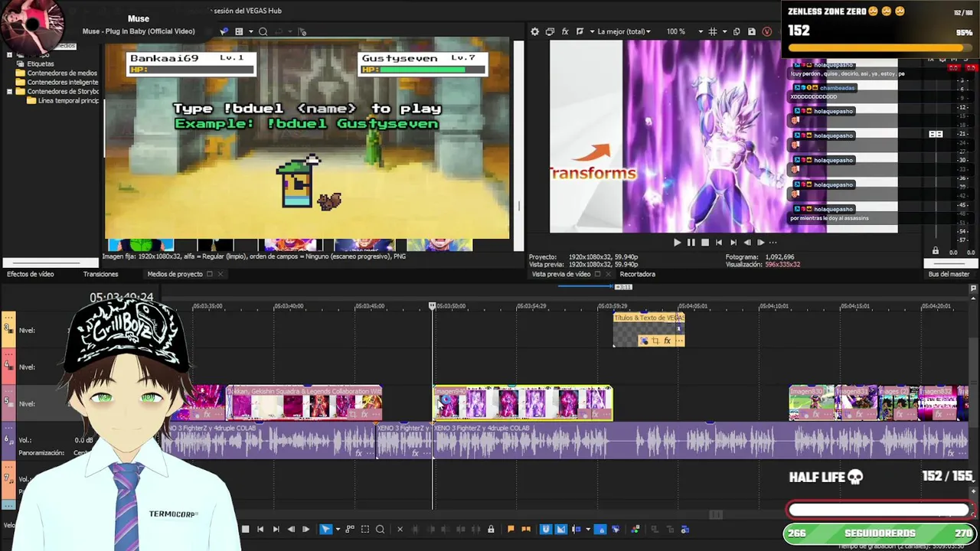The image size is (980, 551).
Task: Expand the topmost collapsed node in media tree
Action: pyautogui.click(x=9, y=55)
